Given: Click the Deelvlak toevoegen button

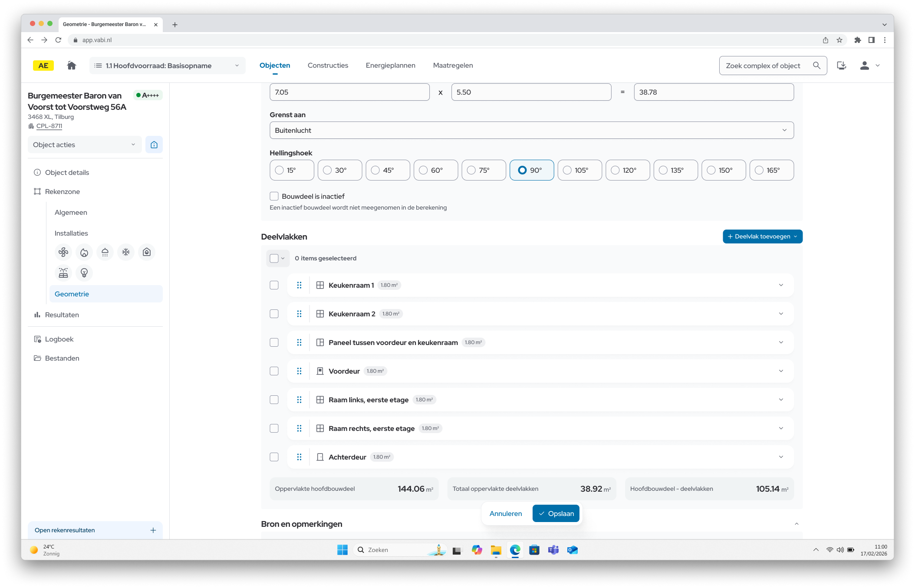Looking at the screenshot, I should [x=762, y=237].
